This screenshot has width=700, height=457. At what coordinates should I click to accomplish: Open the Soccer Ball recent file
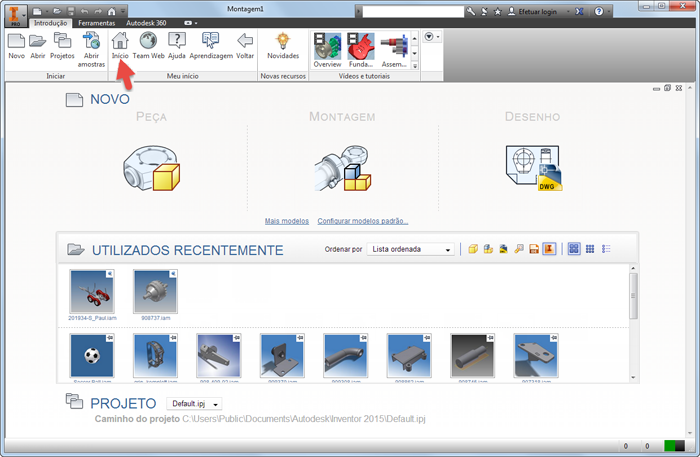(92, 358)
